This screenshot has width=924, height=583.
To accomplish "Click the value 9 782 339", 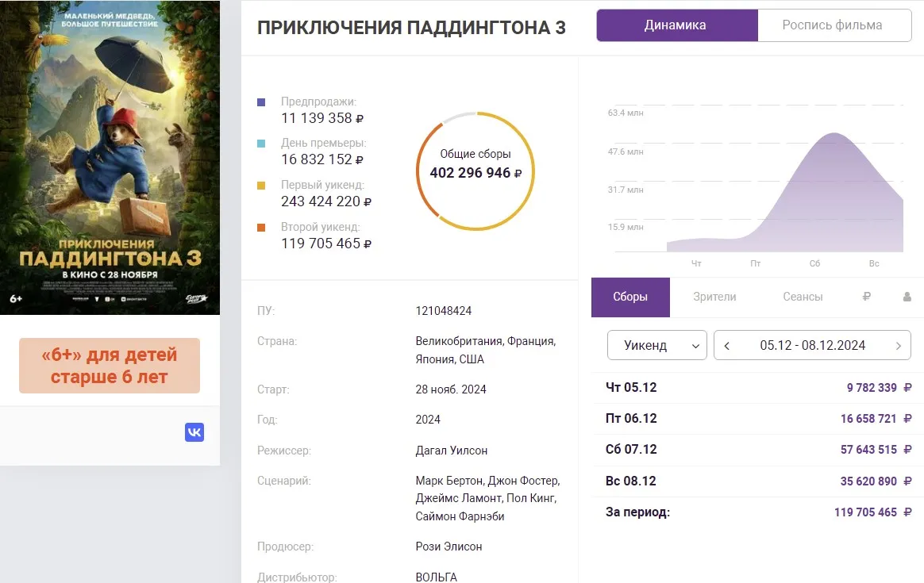I will [872, 388].
